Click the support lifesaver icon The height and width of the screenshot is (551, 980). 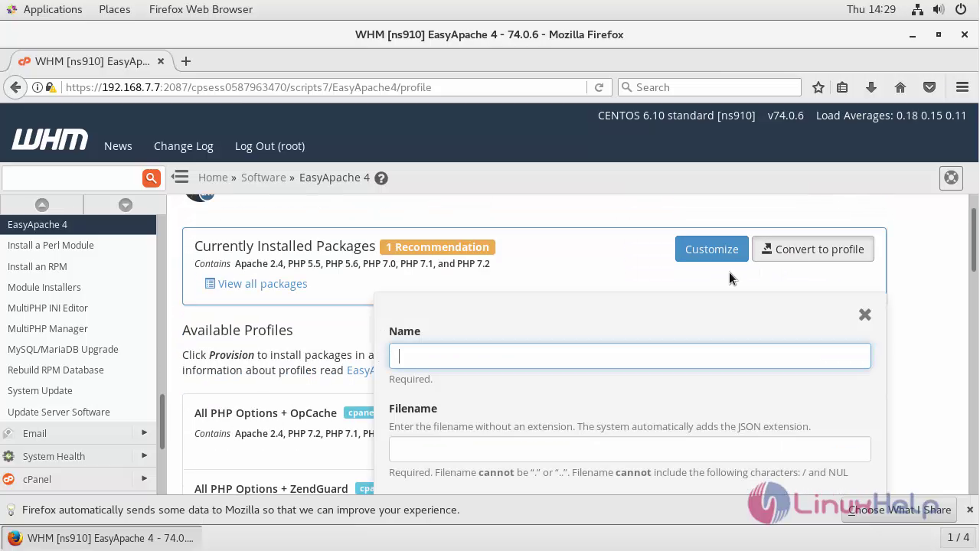pos(951,178)
